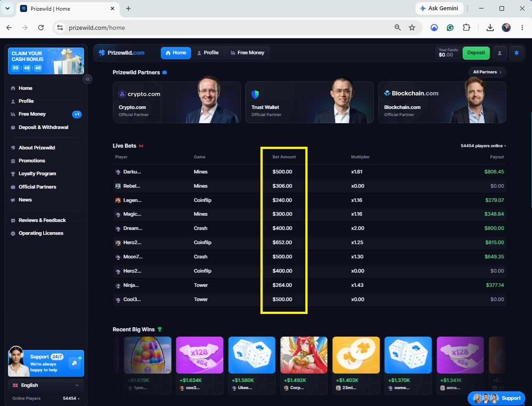Screen dimensions: 532x406
Task: Click Ninja... player name
Action: 131,285
